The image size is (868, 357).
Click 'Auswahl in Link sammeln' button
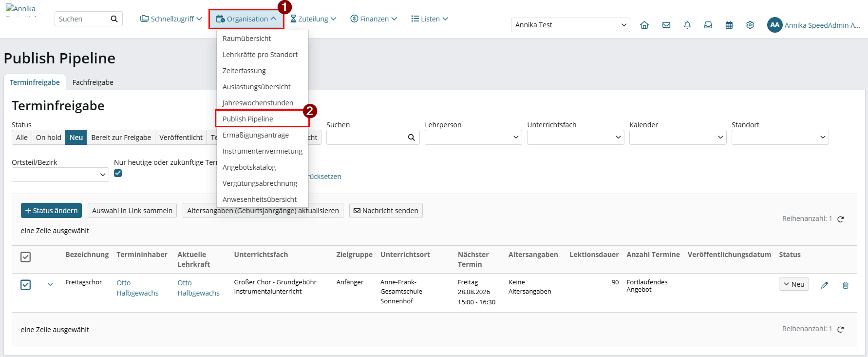[x=132, y=211]
